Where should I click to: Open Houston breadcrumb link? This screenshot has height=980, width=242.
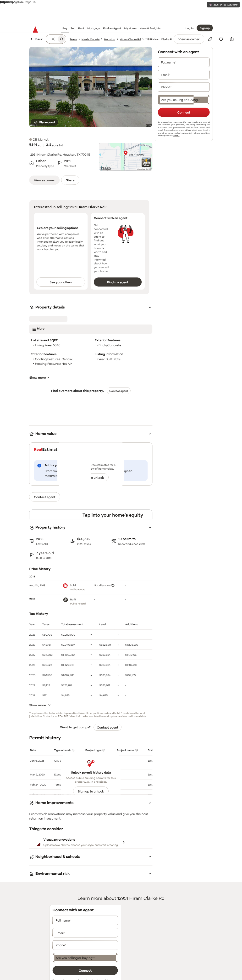click(x=110, y=39)
